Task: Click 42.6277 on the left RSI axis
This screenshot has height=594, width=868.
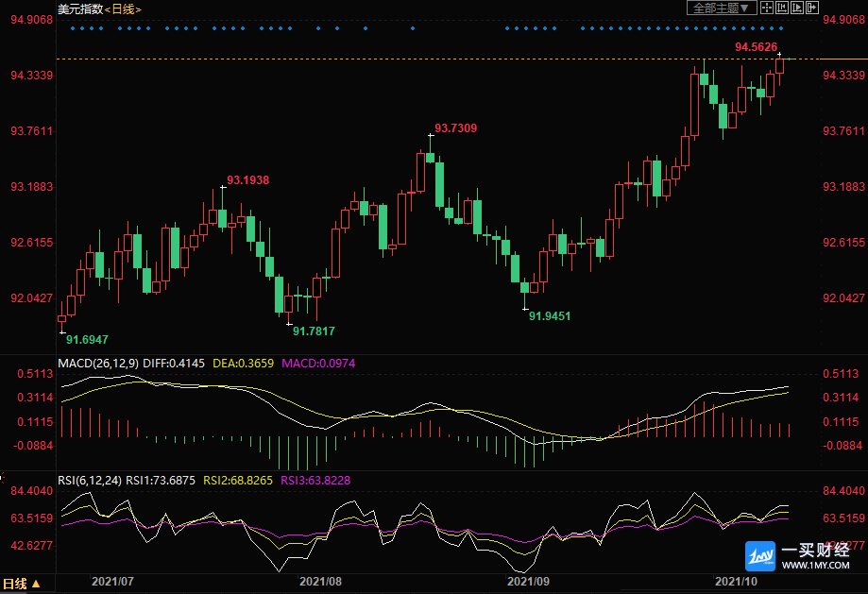Action: click(x=31, y=545)
